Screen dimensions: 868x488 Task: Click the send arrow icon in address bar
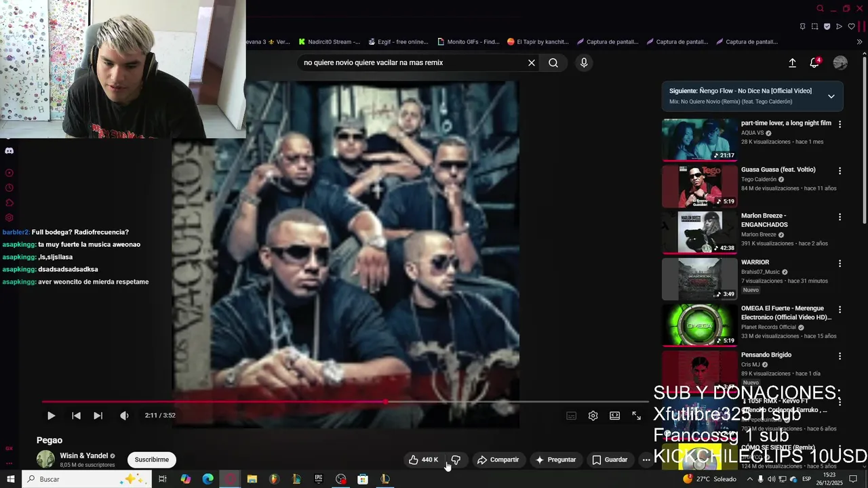839,26
